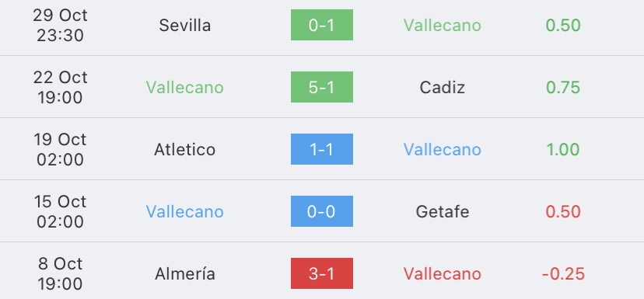
Task: Open the Vallecano vs Cadiz 5-1 score
Action: coord(321,87)
